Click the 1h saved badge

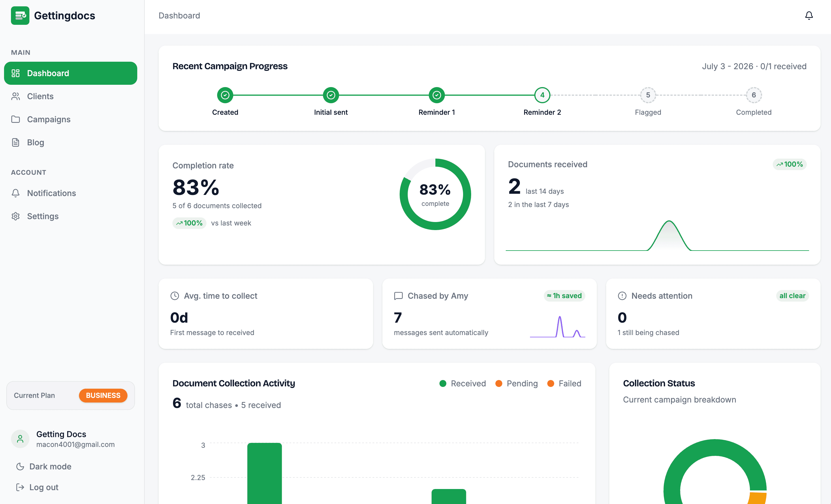click(x=564, y=296)
